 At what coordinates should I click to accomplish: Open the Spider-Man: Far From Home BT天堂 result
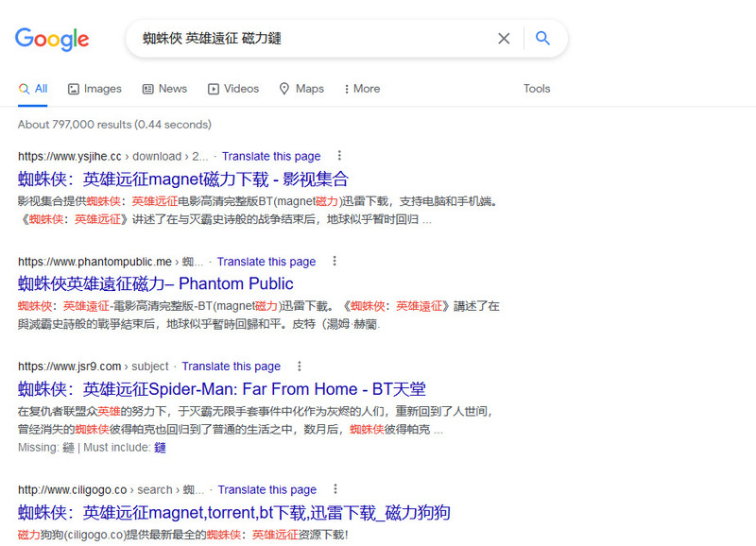(x=222, y=389)
